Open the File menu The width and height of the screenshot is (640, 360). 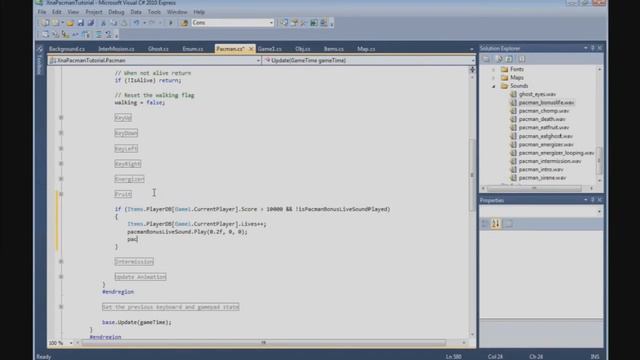(x=42, y=12)
